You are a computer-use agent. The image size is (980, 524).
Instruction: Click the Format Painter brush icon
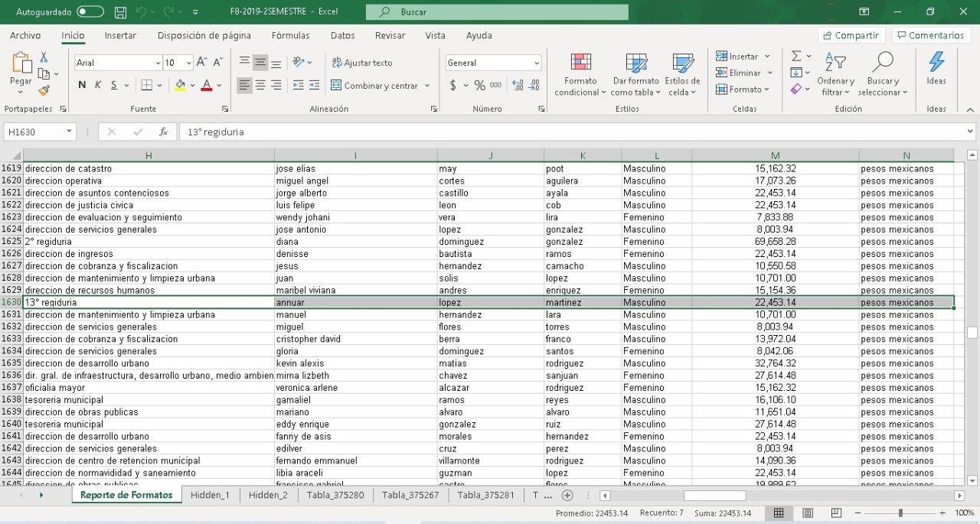pos(44,90)
